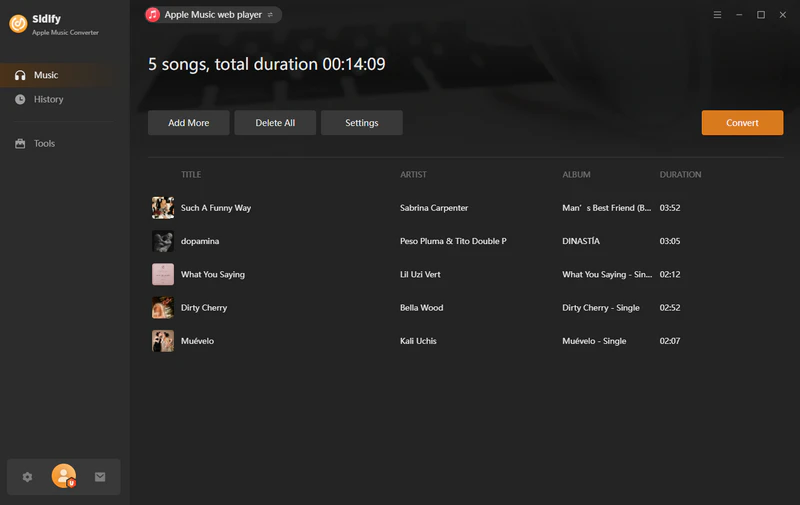
Task: Click artist Kali Uchis
Action: pos(418,341)
